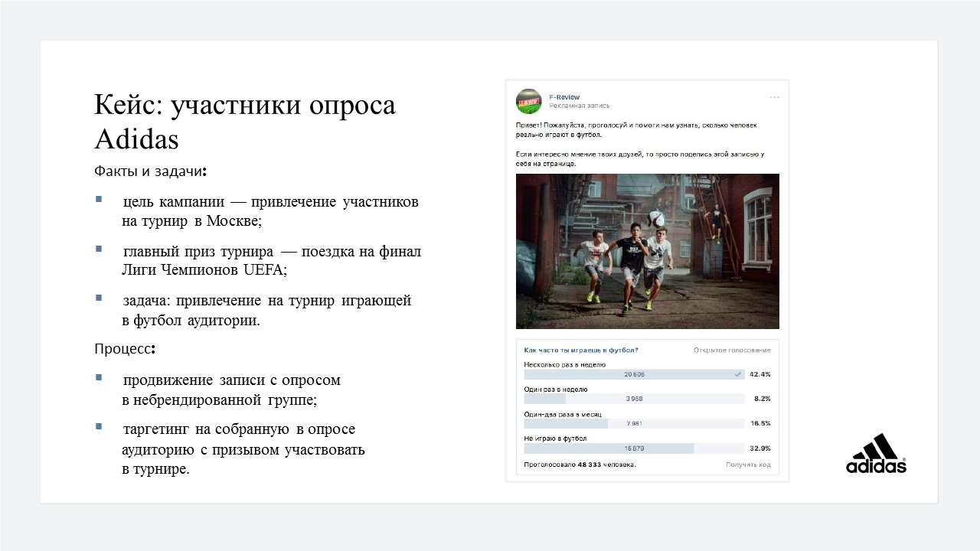Click the bullet 'цель кампании — привлечение участников'
The height and width of the screenshot is (551, 980).
pyautogui.click(x=269, y=212)
